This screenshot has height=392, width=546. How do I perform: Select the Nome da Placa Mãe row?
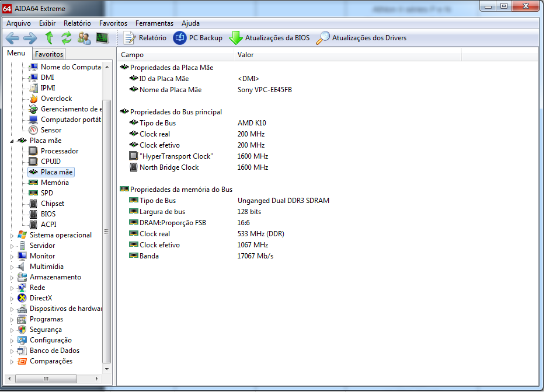pyautogui.click(x=328, y=90)
